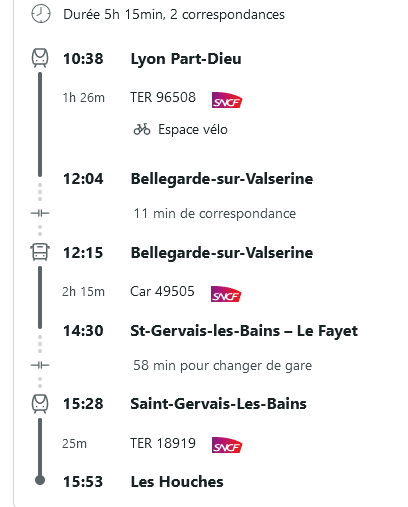
Task: Click the transfer icon beside 11 min de correspondance
Action: click(40, 213)
